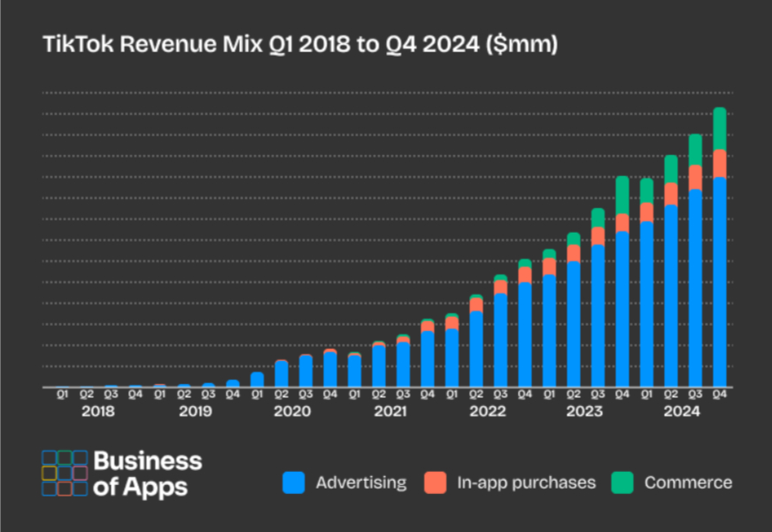Click the blue Advertising segment of Q3 2023 bar
772x532 pixels.
tap(598, 316)
